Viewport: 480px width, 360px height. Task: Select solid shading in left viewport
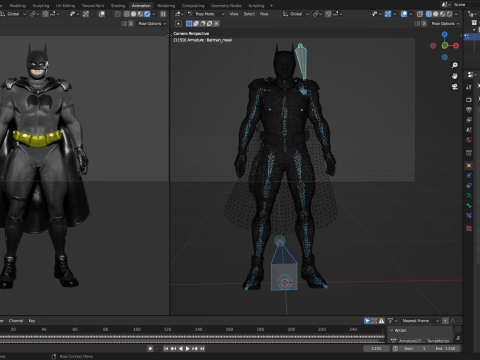(134, 14)
